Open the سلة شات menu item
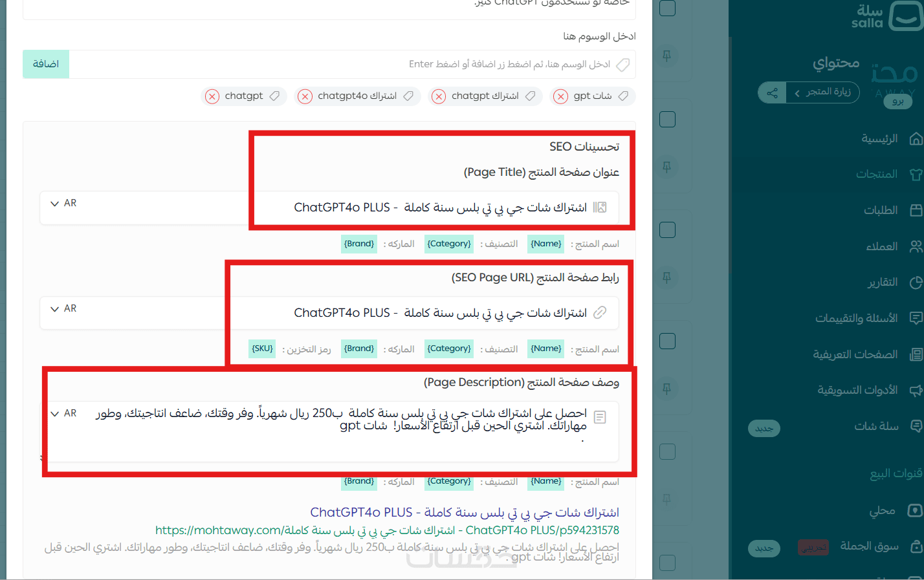 pos(876,426)
